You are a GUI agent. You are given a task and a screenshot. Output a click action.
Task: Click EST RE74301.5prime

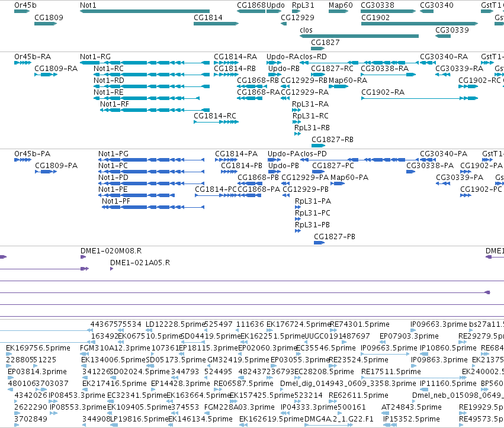point(360,324)
